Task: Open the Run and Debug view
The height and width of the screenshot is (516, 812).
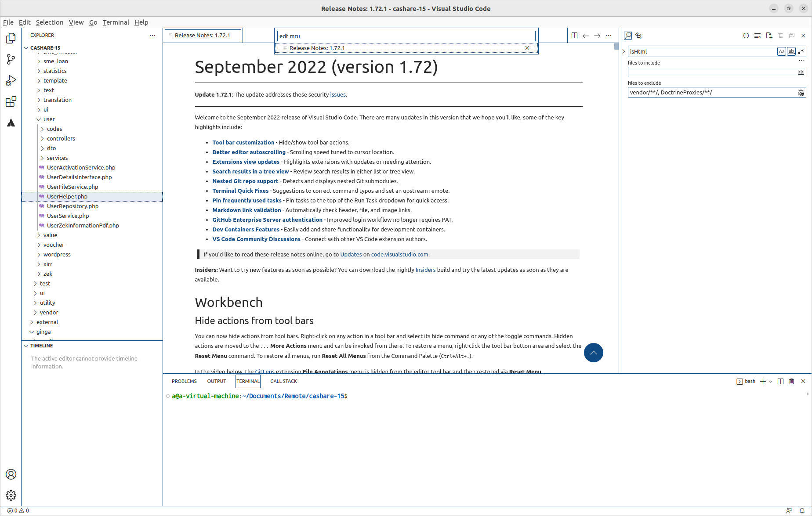Action: coord(11,80)
